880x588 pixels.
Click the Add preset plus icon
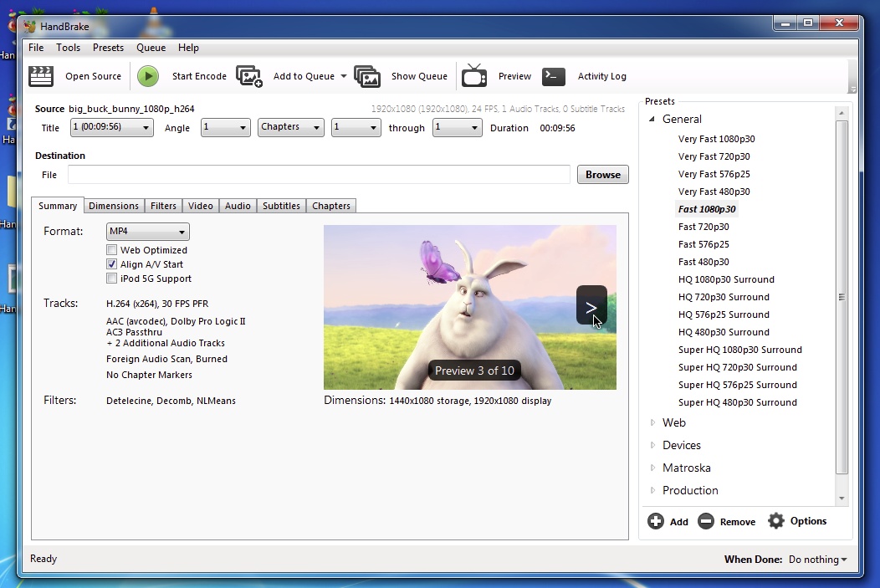pos(656,521)
